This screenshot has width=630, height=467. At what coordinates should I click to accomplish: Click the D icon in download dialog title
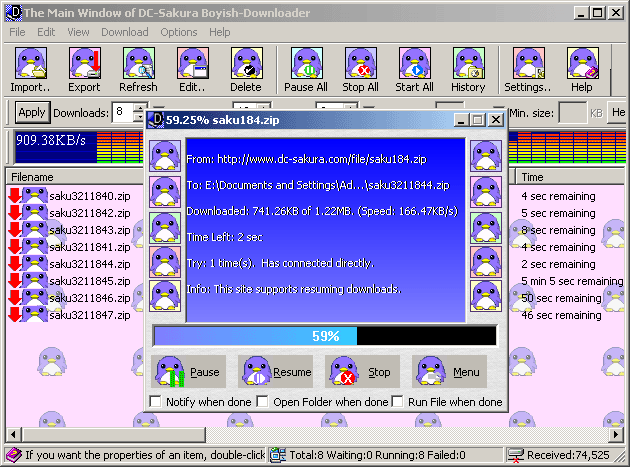(155, 120)
